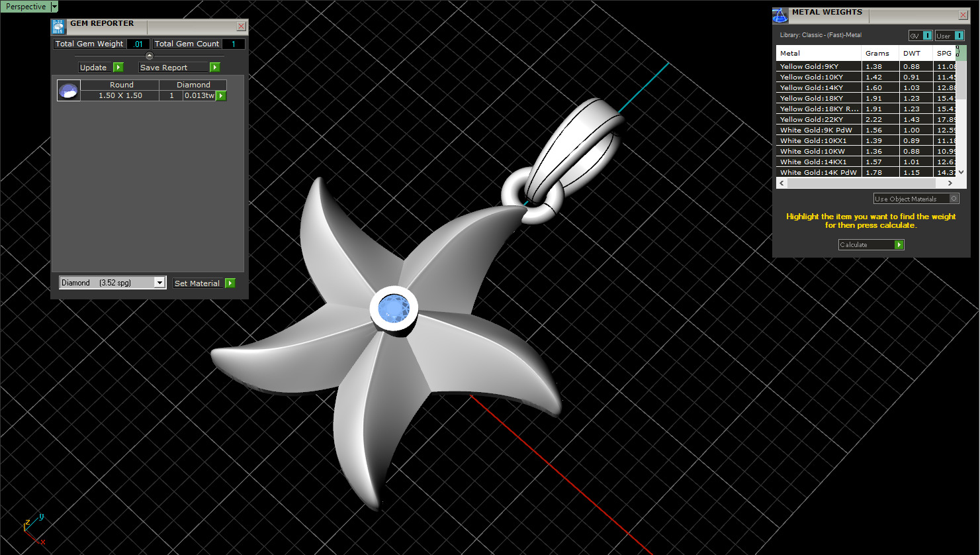Open the Diamond material dropdown
Viewport: 980px width, 555px height.
pyautogui.click(x=159, y=283)
